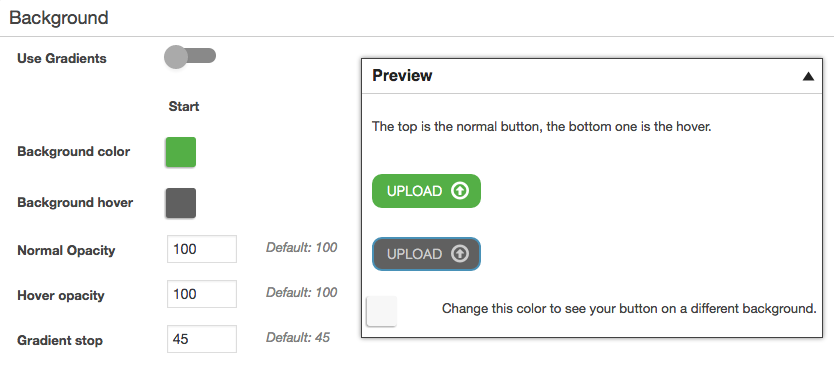Focus the Gradient stop input field
Screen dimensions: 834x375
(x=202, y=339)
